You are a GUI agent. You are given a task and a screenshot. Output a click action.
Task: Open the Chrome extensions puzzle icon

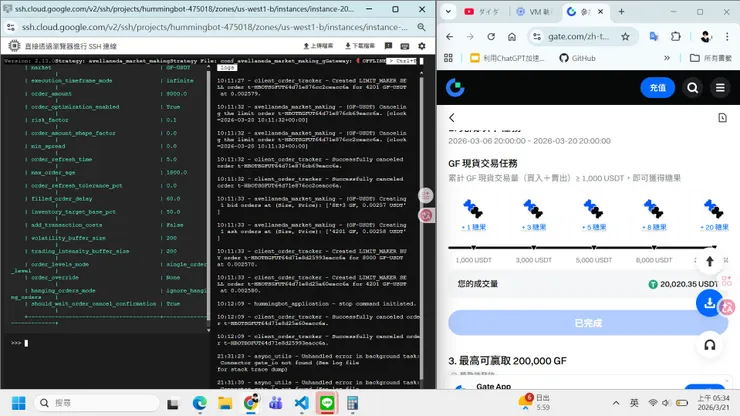tap(675, 36)
